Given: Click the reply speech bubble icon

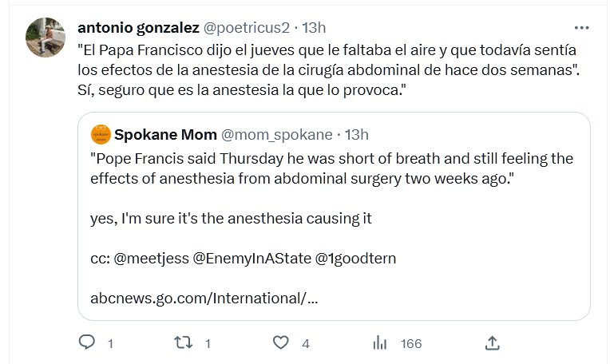Looking at the screenshot, I should [x=87, y=342].
